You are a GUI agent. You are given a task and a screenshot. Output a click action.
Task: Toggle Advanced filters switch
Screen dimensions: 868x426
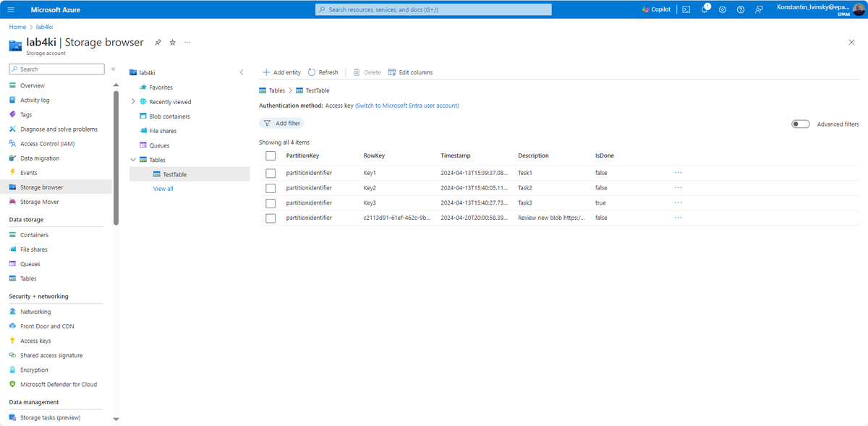[x=800, y=124]
